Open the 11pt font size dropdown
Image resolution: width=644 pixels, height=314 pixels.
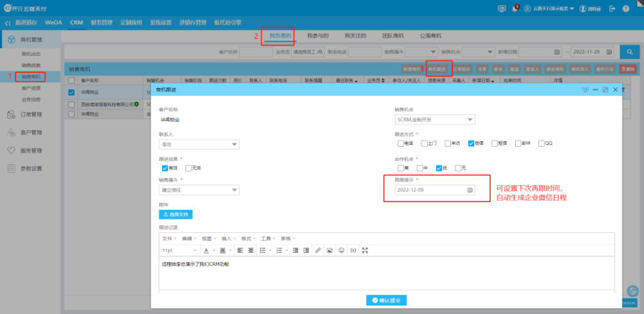tap(180, 250)
